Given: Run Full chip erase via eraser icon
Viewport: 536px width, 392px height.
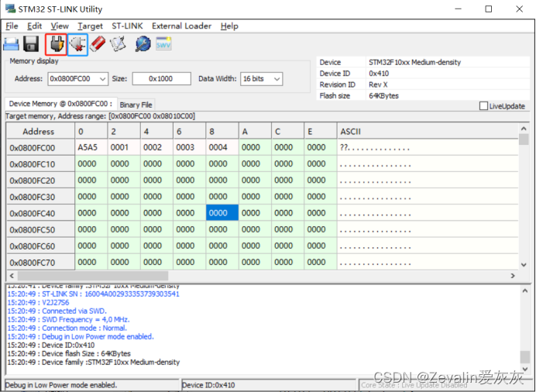Looking at the screenshot, I should tap(98, 44).
